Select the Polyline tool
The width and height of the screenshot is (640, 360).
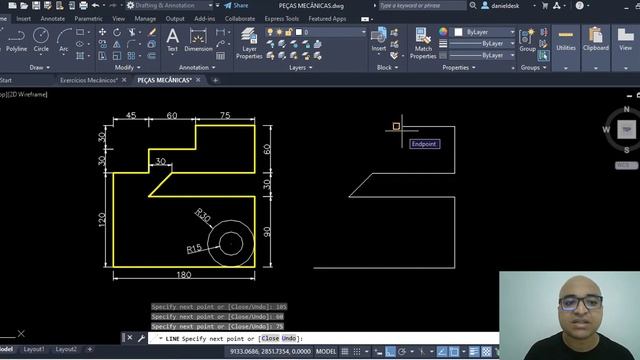pos(16,40)
